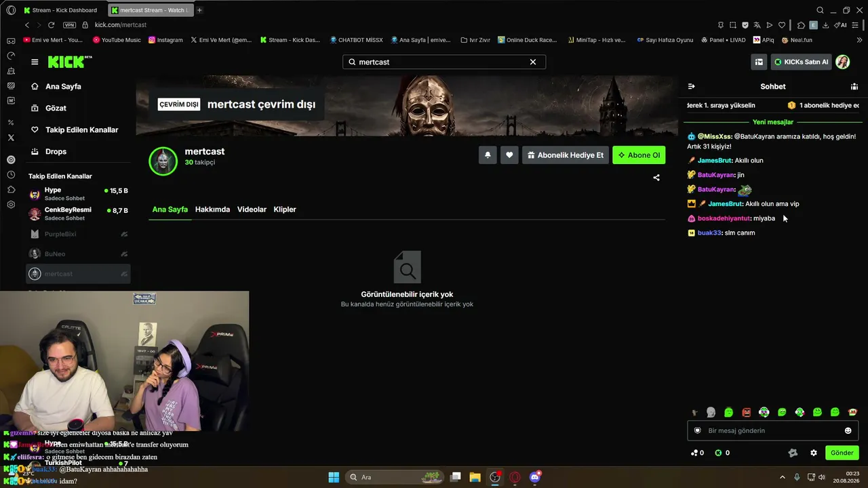Image resolution: width=868 pixels, height=488 pixels.
Task: Click the kick.com/mertcast address bar
Action: (x=121, y=25)
